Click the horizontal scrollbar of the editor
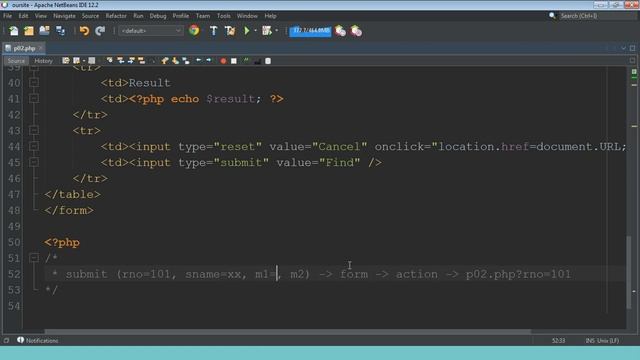 coord(288,331)
